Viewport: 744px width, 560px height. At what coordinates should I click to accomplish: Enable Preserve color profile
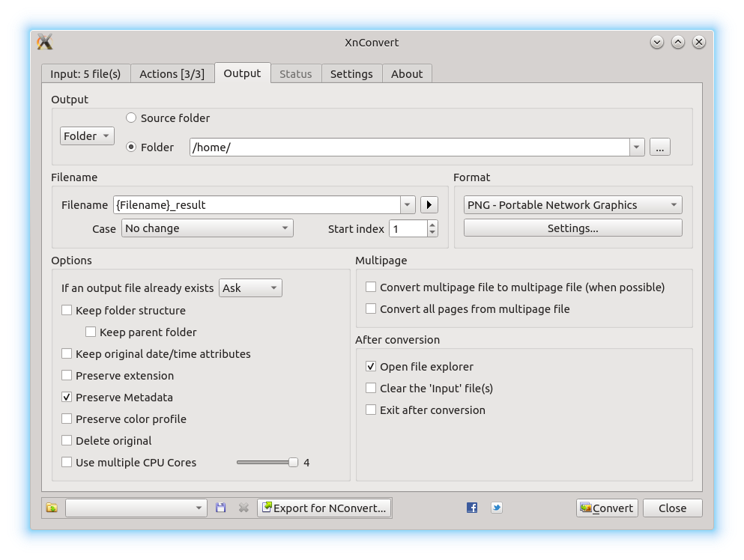67,419
